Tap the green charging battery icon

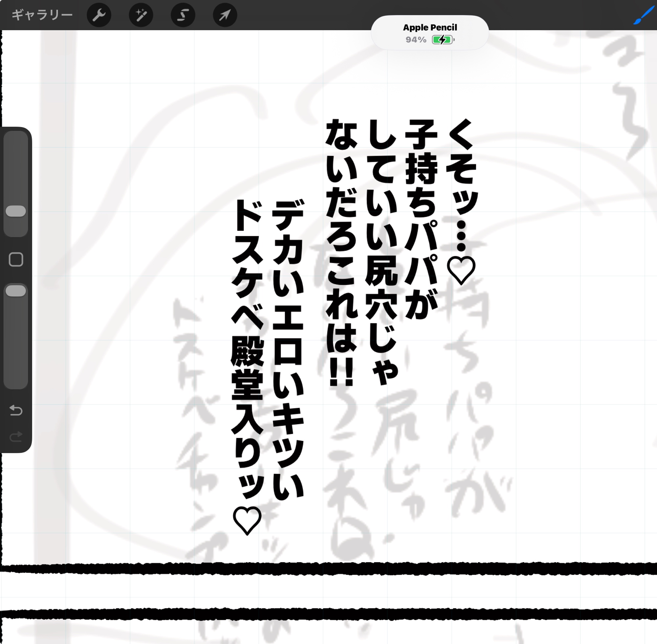(442, 40)
